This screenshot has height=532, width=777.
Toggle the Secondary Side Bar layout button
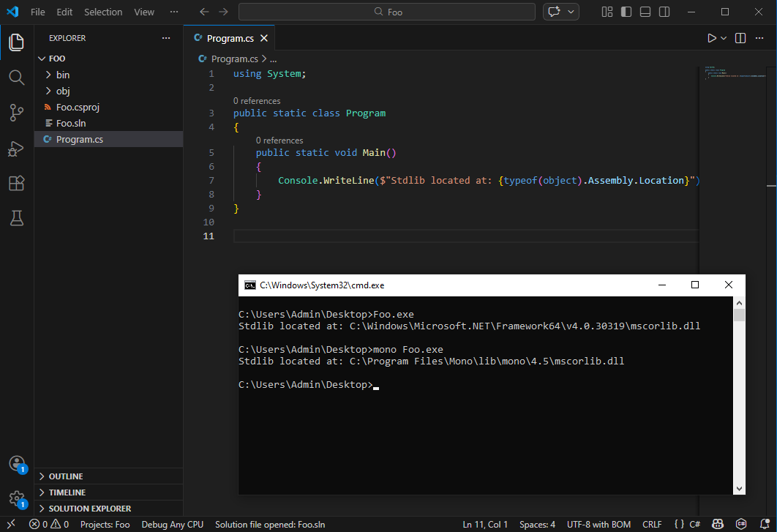(664, 12)
